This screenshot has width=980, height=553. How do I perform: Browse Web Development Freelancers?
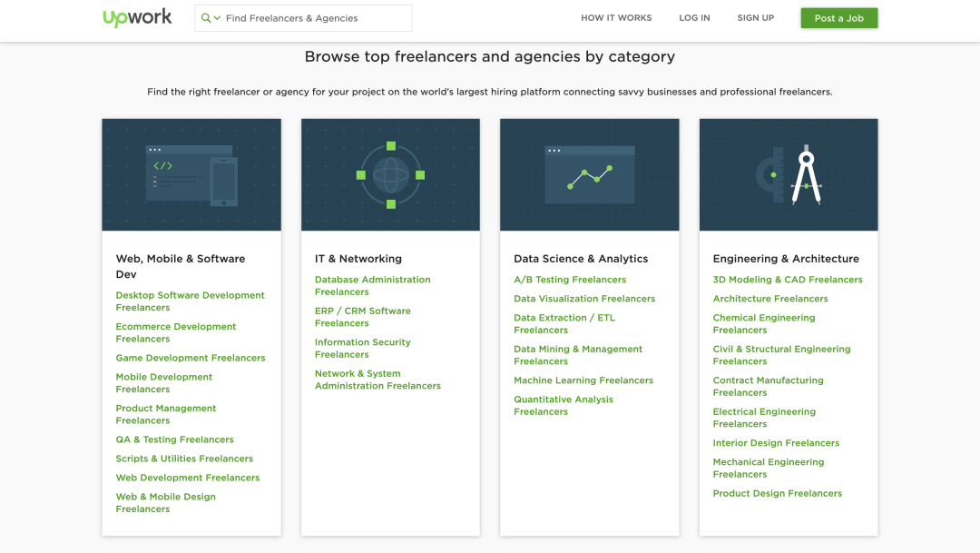click(188, 478)
